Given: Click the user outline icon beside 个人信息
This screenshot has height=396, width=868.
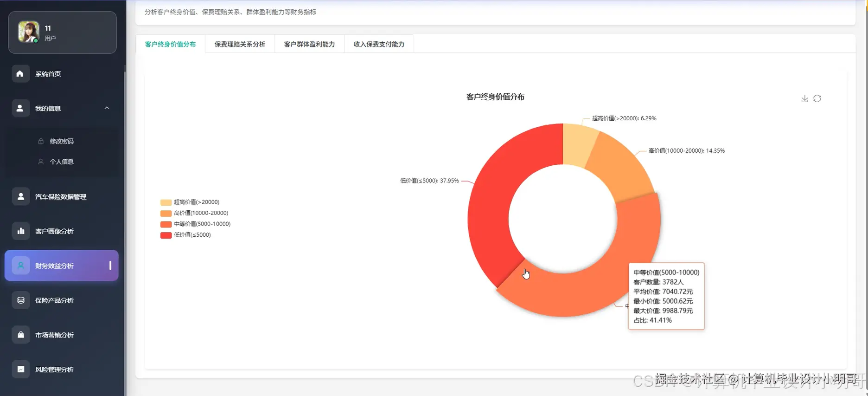Looking at the screenshot, I should click(41, 162).
